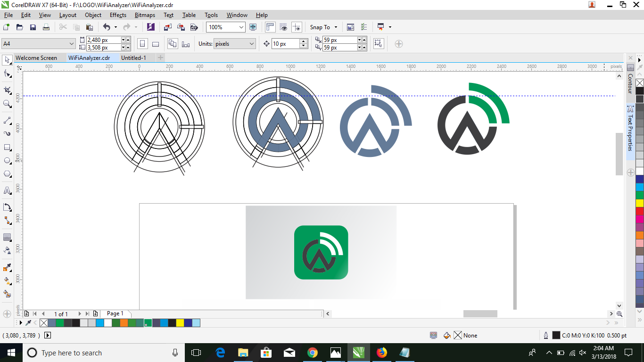The image size is (644, 362).
Task: Open the Units pixels dropdown
Action: point(252,44)
